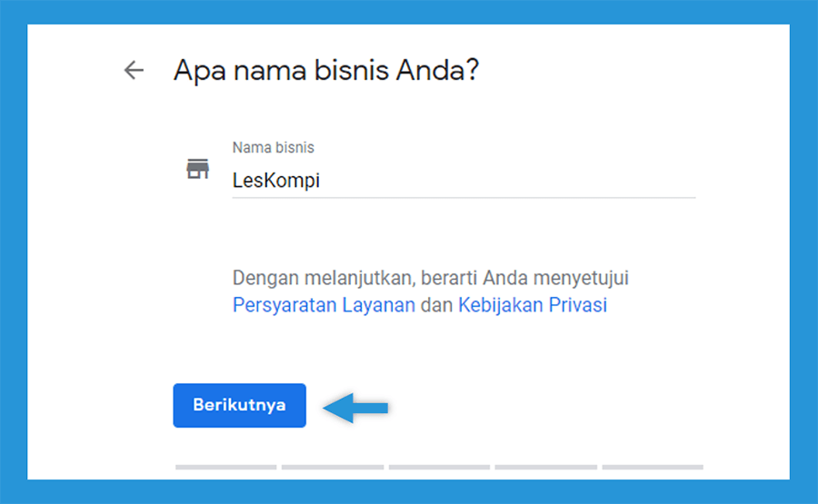This screenshot has width=818, height=504.
Task: Click the storefront icon beside Nama bisnis
Action: [x=198, y=169]
